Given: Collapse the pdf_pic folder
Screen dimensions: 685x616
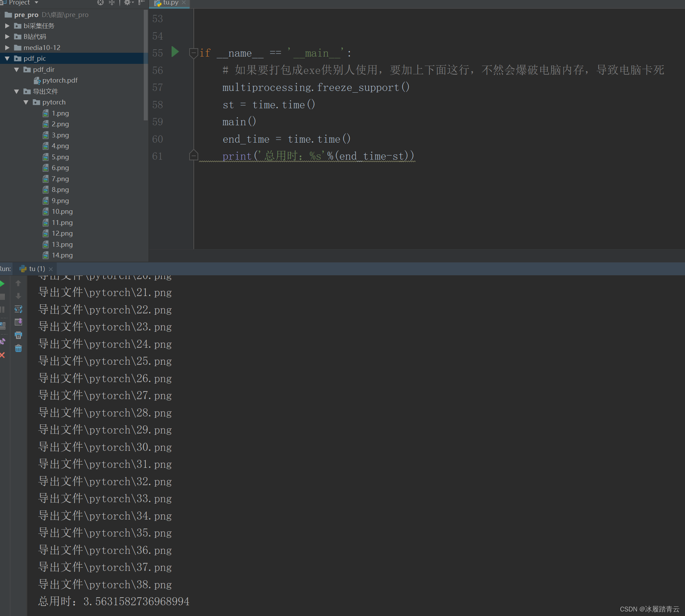Looking at the screenshot, I should (x=7, y=59).
